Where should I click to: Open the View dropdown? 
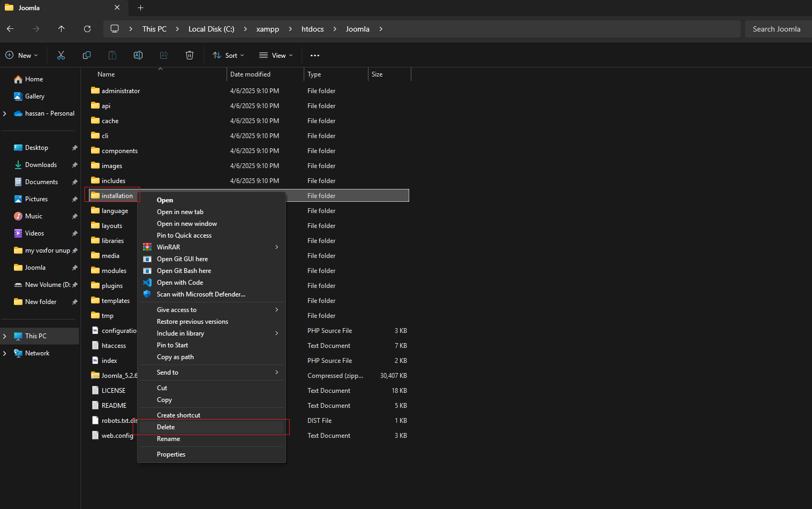276,56
